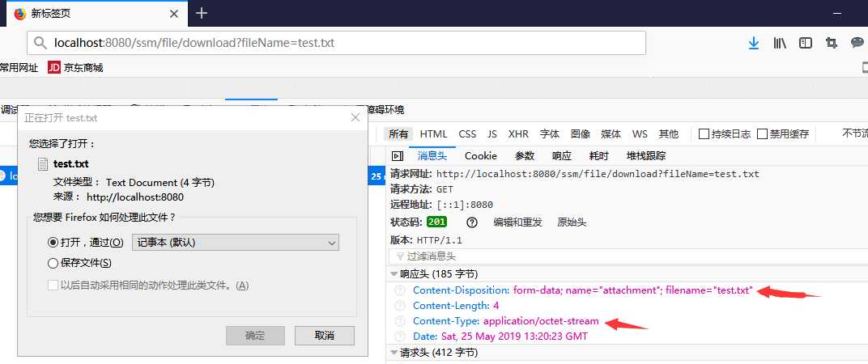Open the 不节流 throttling dropdown
This screenshot has height=364, width=868.
(x=855, y=133)
